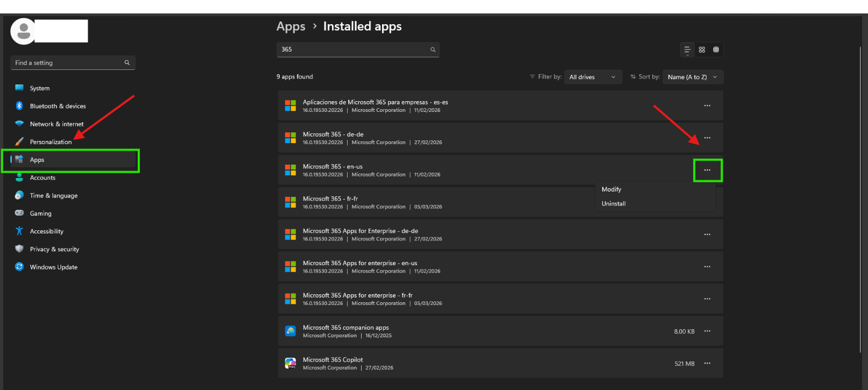The height and width of the screenshot is (390, 868).
Task: Click the 521 MB size value
Action: coord(684,364)
